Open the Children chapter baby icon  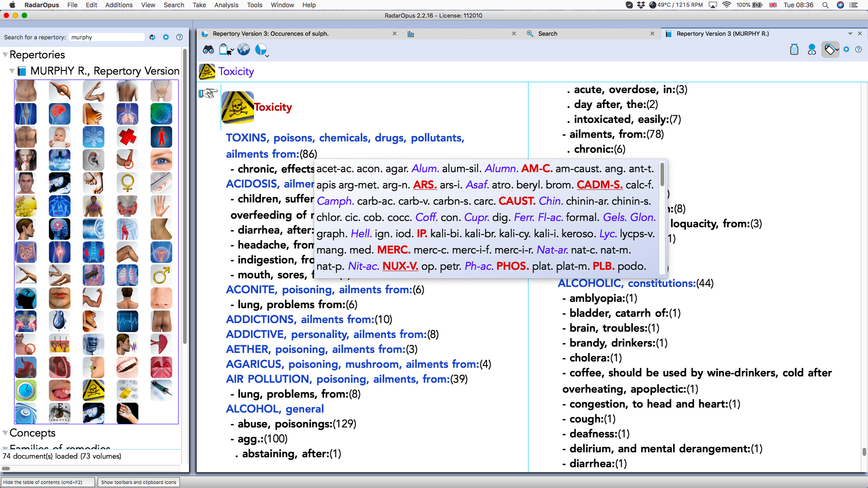tap(60, 137)
